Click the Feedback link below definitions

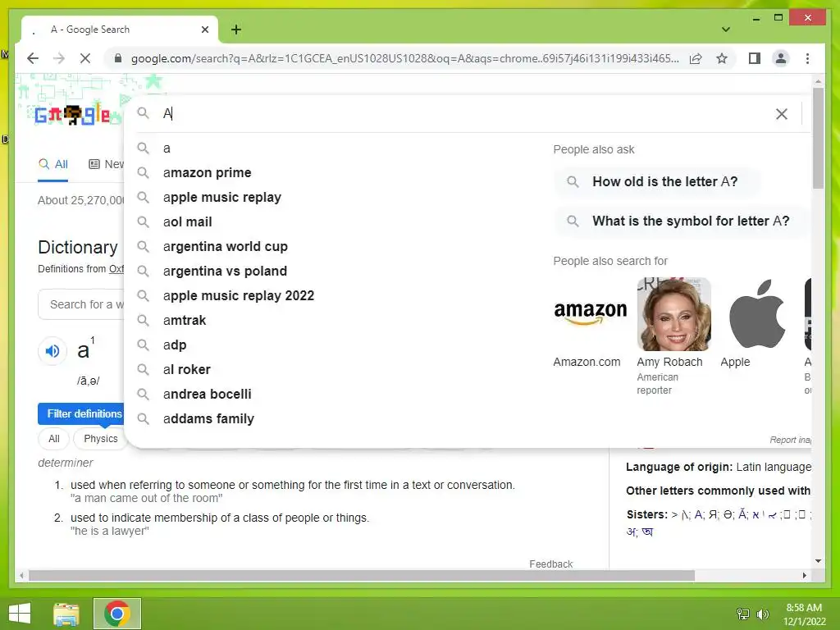pos(550,564)
